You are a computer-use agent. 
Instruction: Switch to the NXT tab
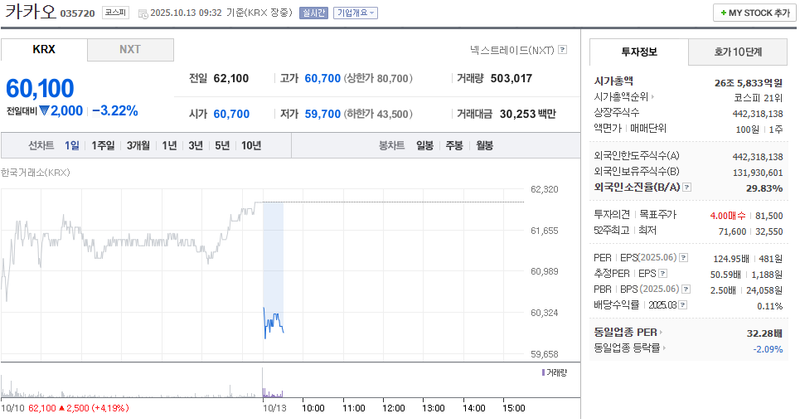pyautogui.click(x=130, y=49)
